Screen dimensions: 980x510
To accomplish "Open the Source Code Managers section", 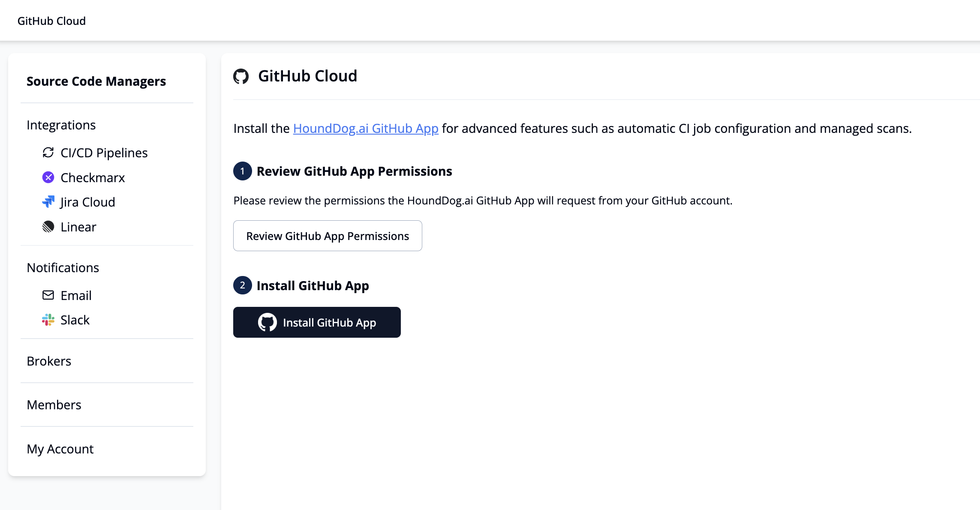I will (x=96, y=81).
